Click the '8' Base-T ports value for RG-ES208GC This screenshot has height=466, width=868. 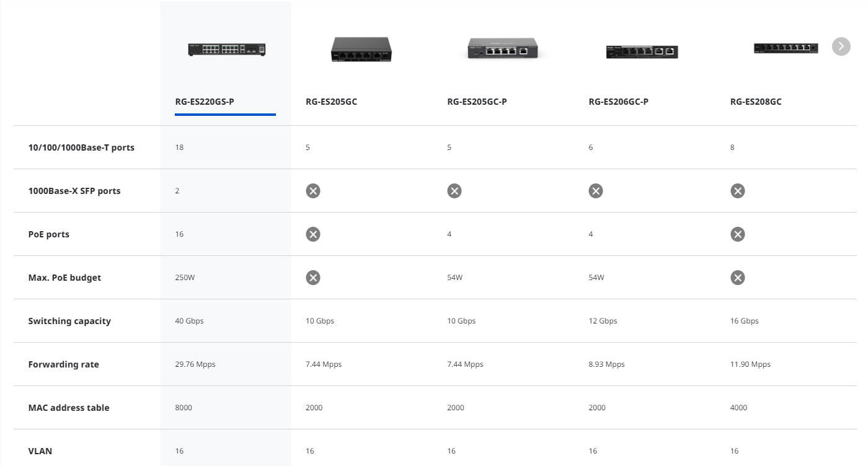(x=732, y=147)
